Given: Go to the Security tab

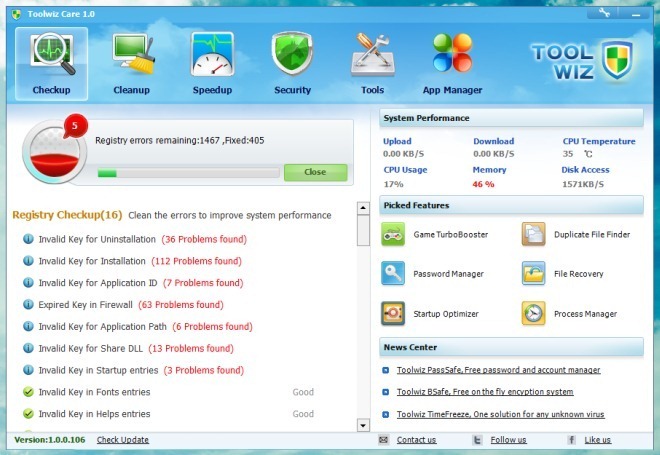Looking at the screenshot, I should pyautogui.click(x=293, y=64).
